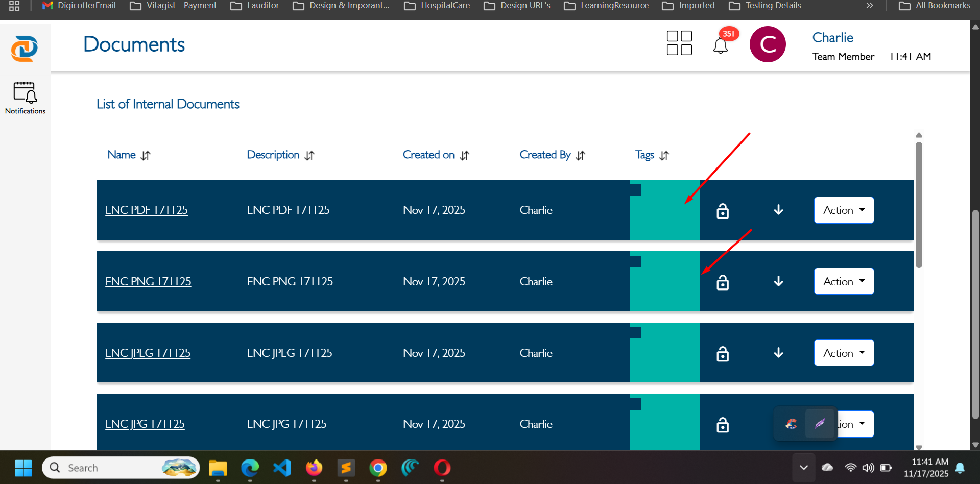Viewport: 980px width, 484px height.
Task: Open the HospitalCare bookmarks folder
Action: pos(437,6)
